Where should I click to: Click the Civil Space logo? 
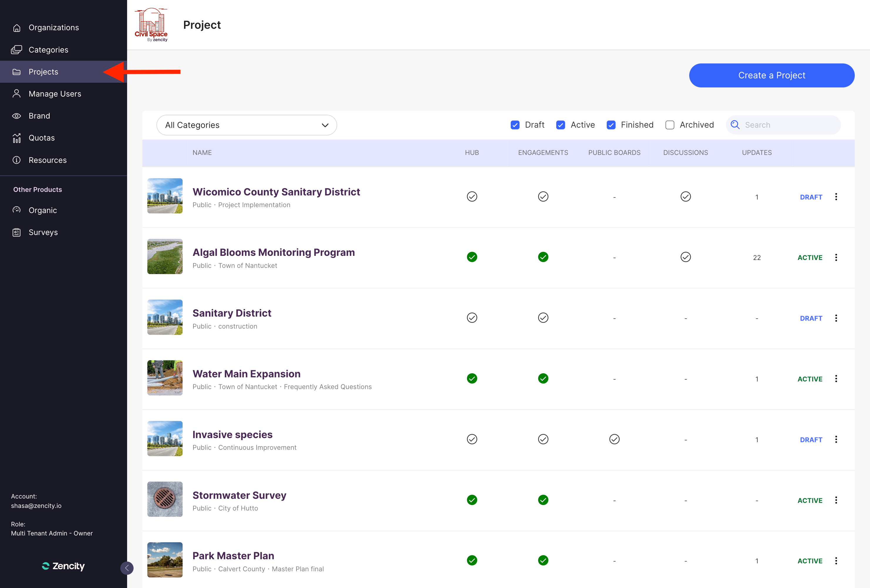click(x=151, y=25)
